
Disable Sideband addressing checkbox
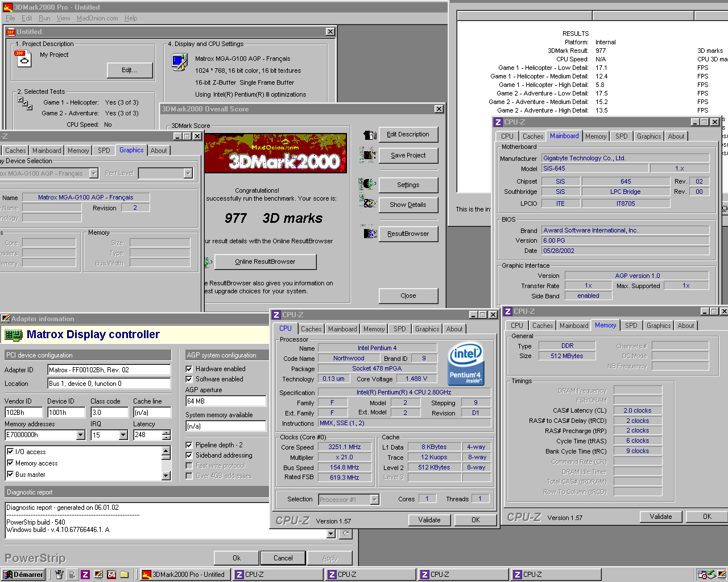tap(189, 455)
